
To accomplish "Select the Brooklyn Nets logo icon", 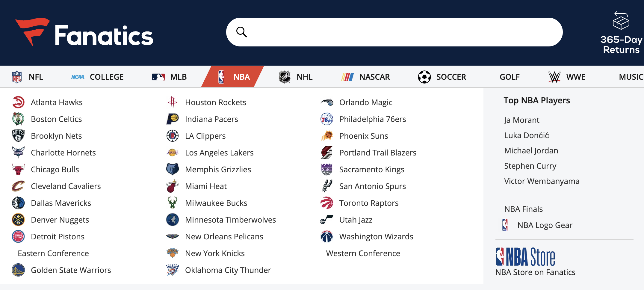I will click(18, 136).
